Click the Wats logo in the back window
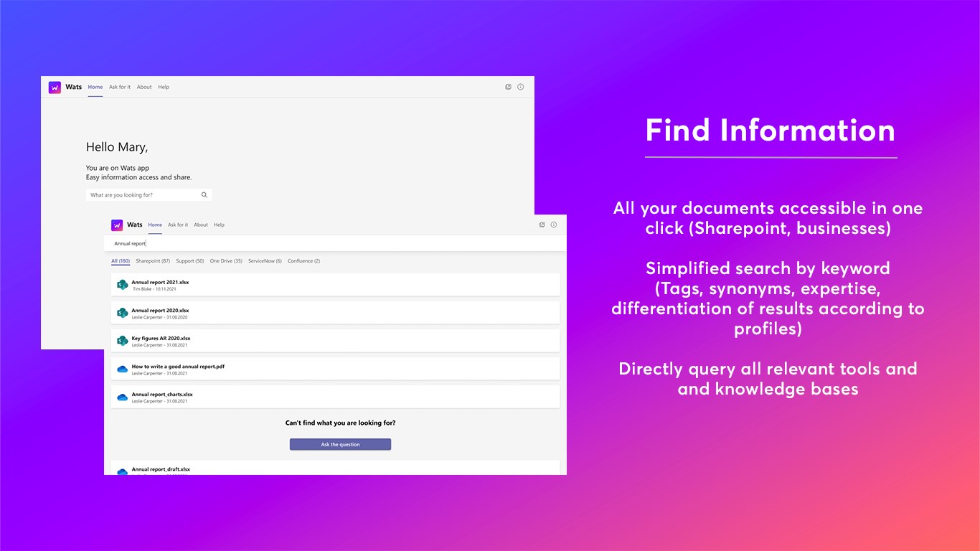The height and width of the screenshot is (551, 980). [x=55, y=87]
